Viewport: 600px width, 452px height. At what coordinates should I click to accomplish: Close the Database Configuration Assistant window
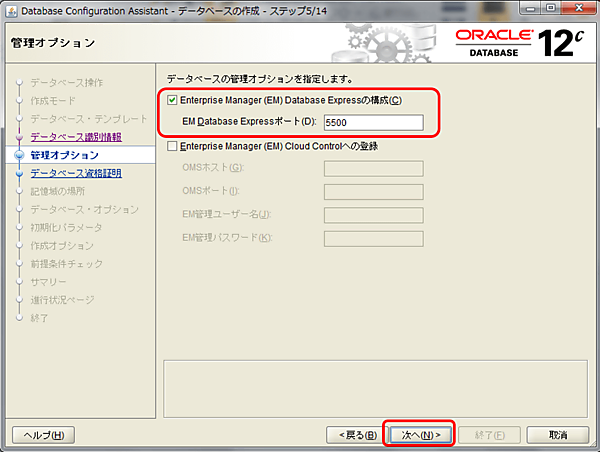pyautogui.click(x=579, y=8)
